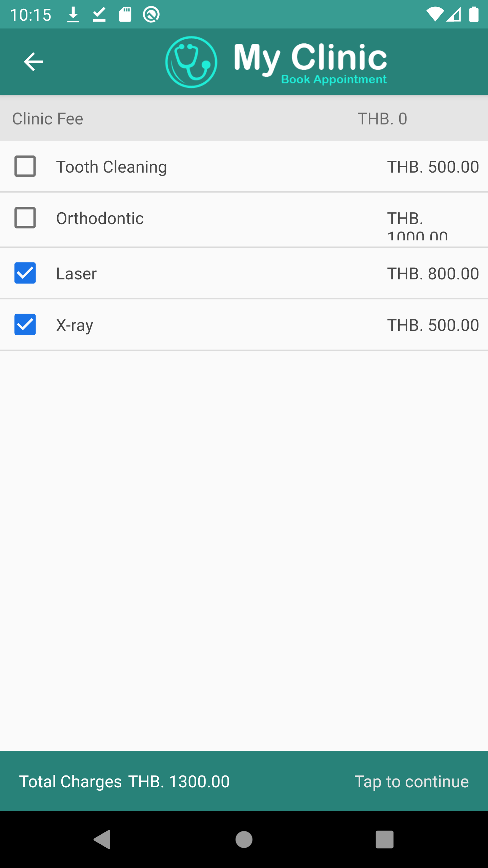Image resolution: width=488 pixels, height=868 pixels.
Task: Tap the back arrow in header
Action: [33, 62]
